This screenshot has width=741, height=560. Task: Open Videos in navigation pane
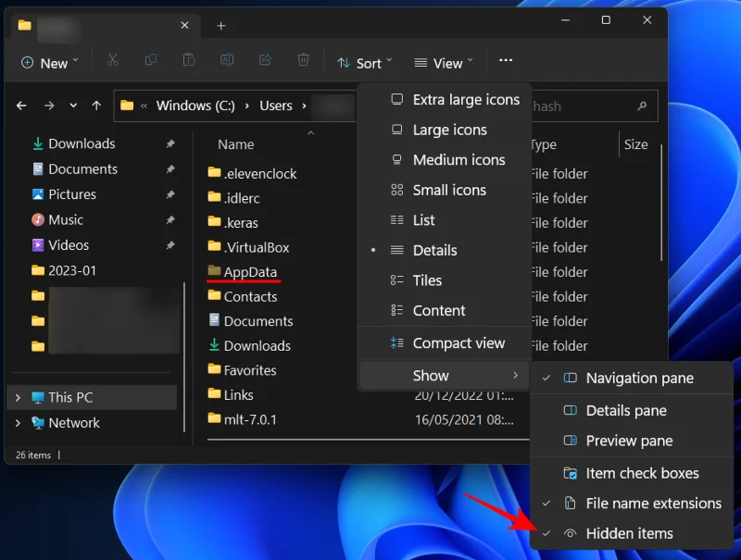pyautogui.click(x=60, y=245)
